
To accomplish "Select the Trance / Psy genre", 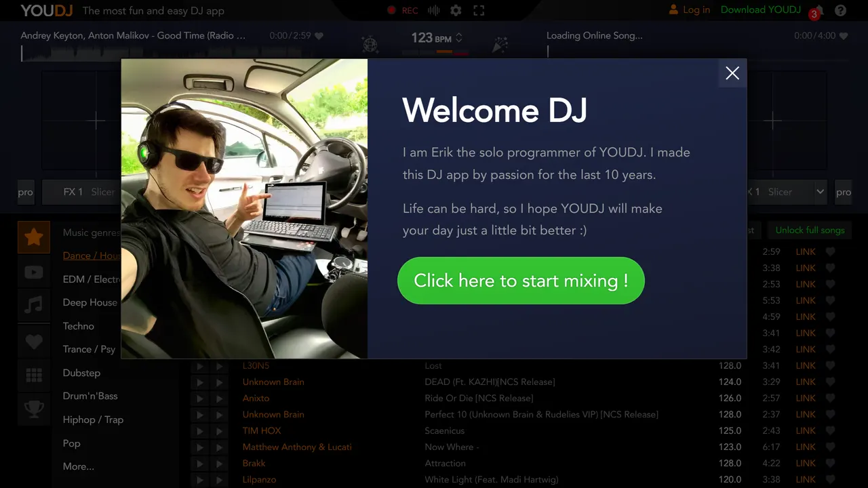I will pos(89,349).
